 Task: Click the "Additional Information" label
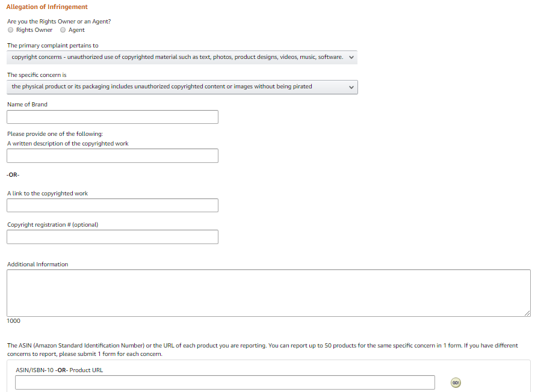pos(37,265)
